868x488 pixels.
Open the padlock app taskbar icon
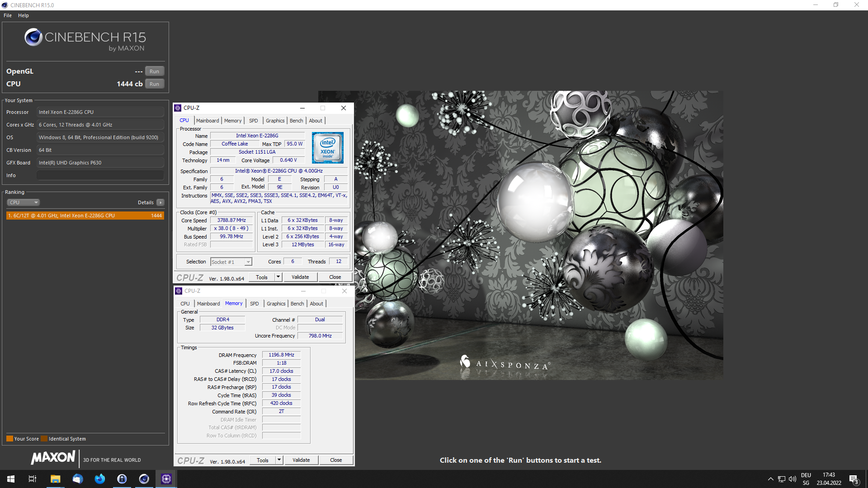pyautogui.click(x=122, y=479)
